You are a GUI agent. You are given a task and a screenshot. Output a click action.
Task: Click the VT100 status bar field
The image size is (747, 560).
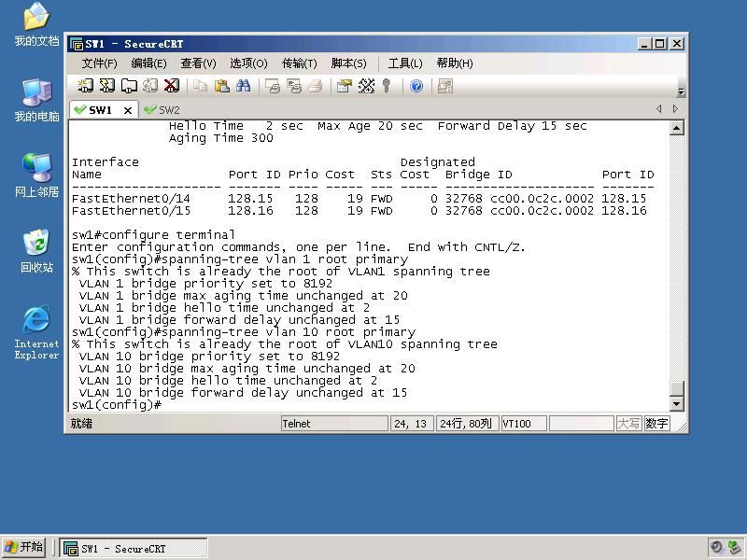(x=524, y=424)
